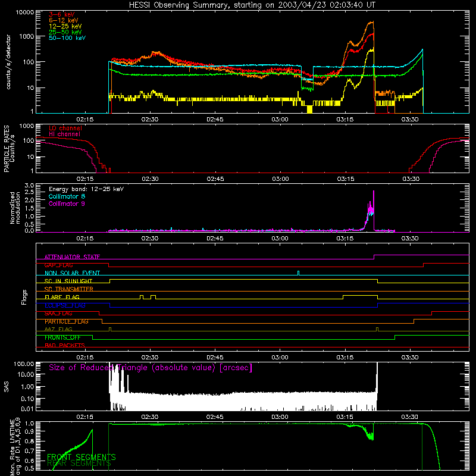The image size is (476, 476).
Task: Click the Flags axis label
Action: click(x=24, y=297)
